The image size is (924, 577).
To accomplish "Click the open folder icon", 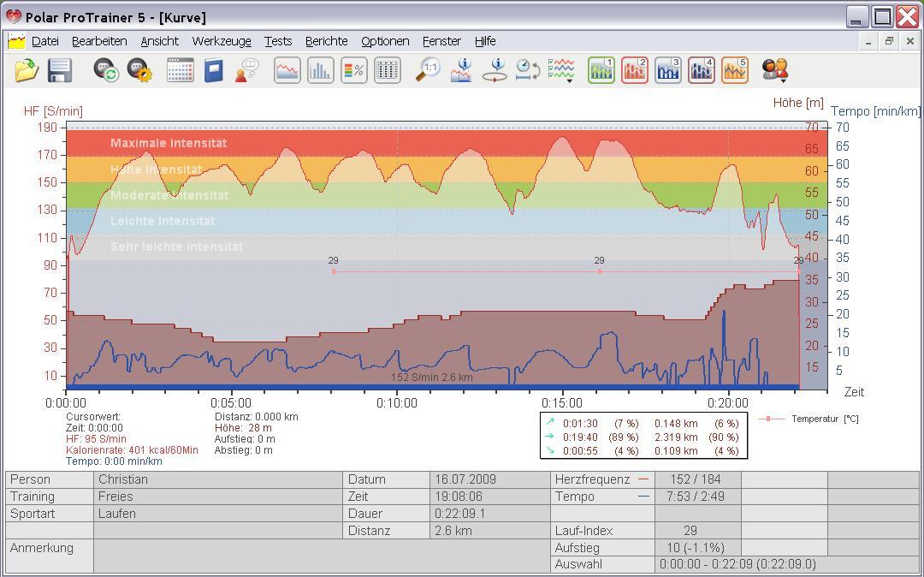I will (x=27, y=70).
